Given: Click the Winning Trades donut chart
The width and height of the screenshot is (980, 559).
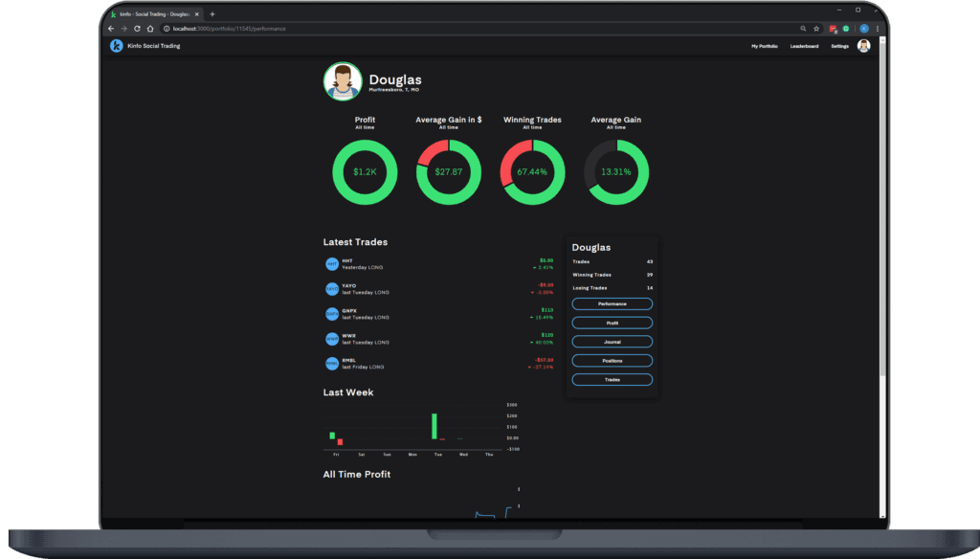Looking at the screenshot, I should [x=532, y=172].
